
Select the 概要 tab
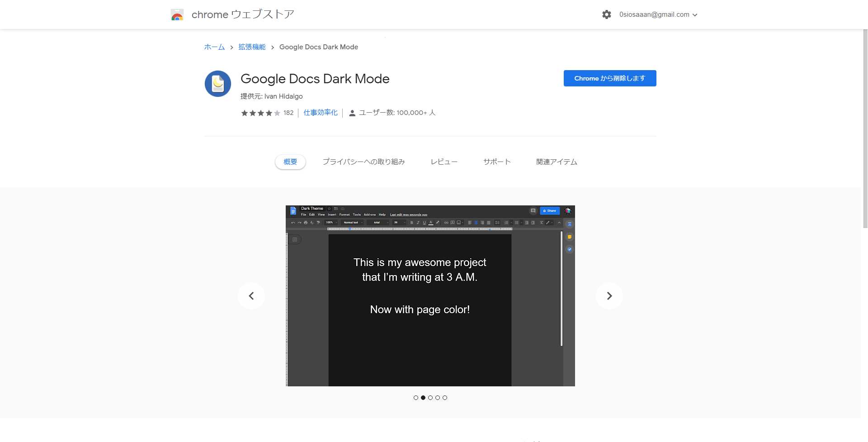pos(290,162)
